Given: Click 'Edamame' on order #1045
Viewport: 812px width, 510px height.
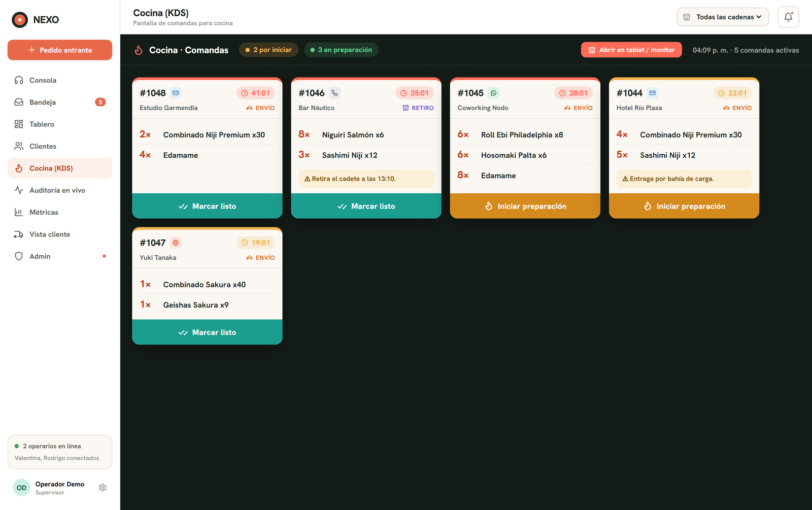Looking at the screenshot, I should (x=498, y=176).
